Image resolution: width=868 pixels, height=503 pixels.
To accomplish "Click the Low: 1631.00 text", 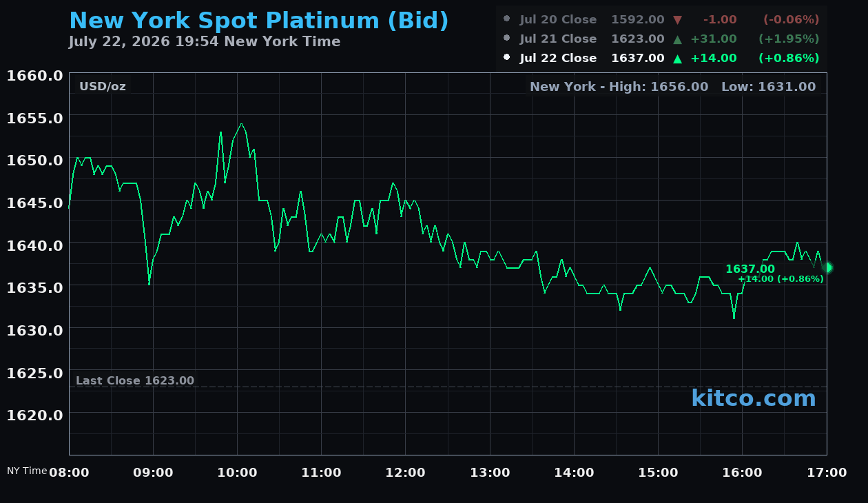I will 769,86.
